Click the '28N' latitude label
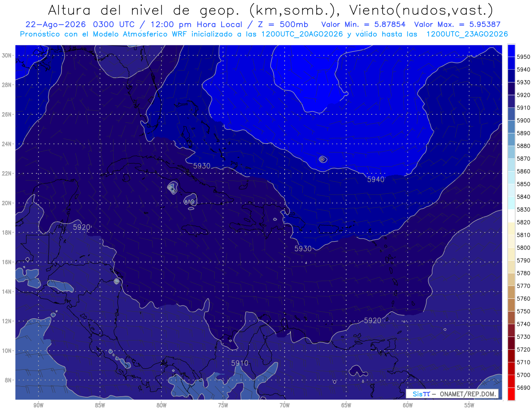This screenshot has height=411, width=532. pos(7,85)
